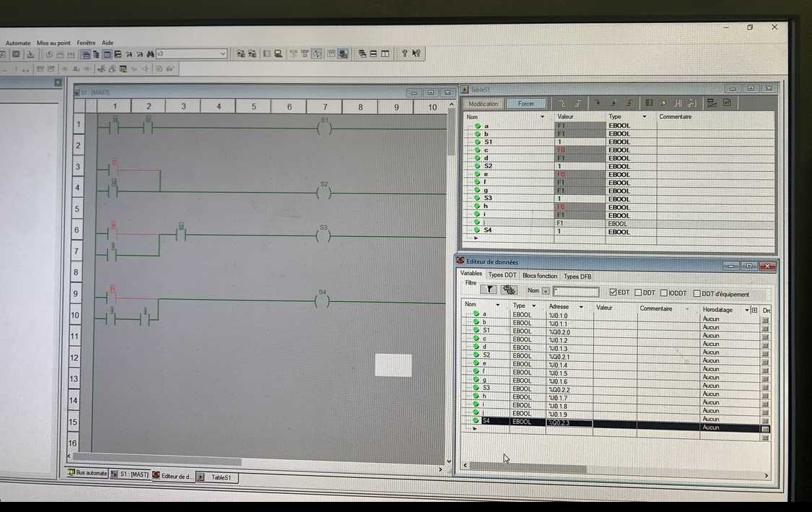This screenshot has width=812, height=512.
Task: Tick the DDT d'équipement checkbox
Action: pyautogui.click(x=697, y=294)
